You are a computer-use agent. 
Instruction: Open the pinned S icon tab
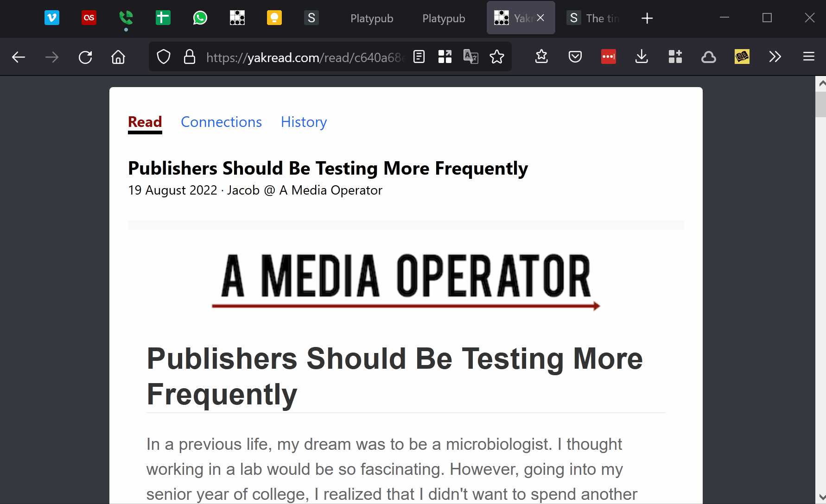tap(311, 18)
